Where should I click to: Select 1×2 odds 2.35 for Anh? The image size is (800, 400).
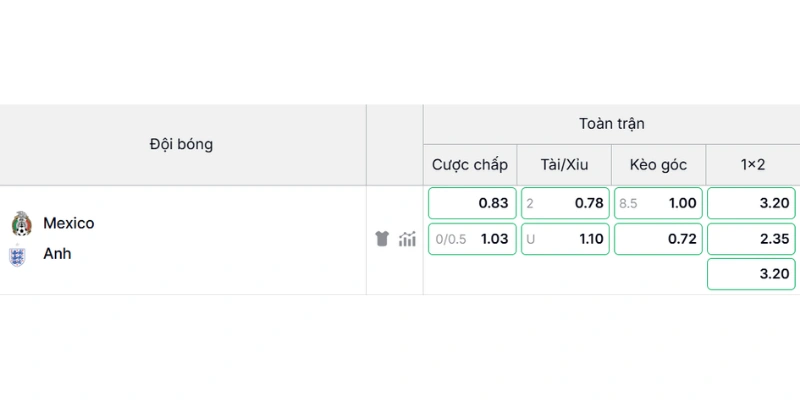[x=751, y=239]
